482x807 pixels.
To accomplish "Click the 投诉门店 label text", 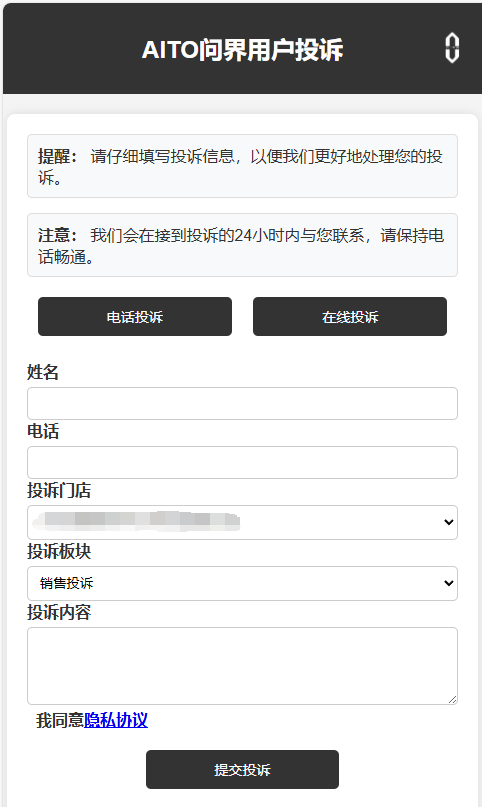I will point(59,490).
